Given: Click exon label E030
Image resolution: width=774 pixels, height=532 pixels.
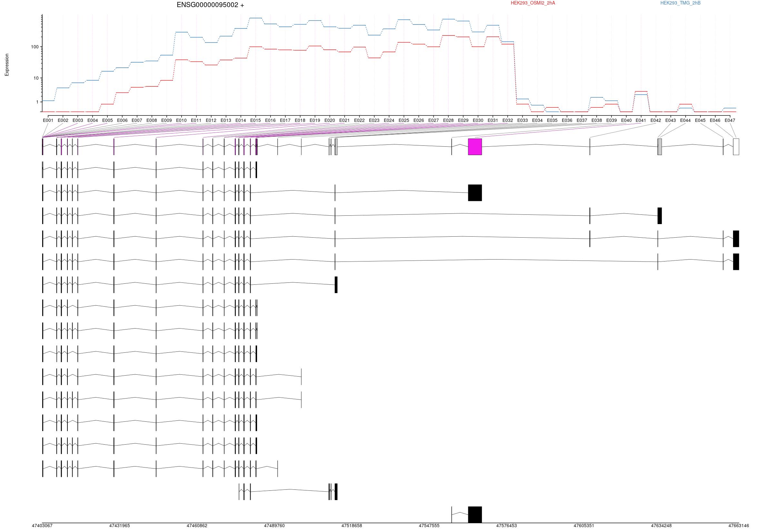Looking at the screenshot, I should (x=478, y=120).
